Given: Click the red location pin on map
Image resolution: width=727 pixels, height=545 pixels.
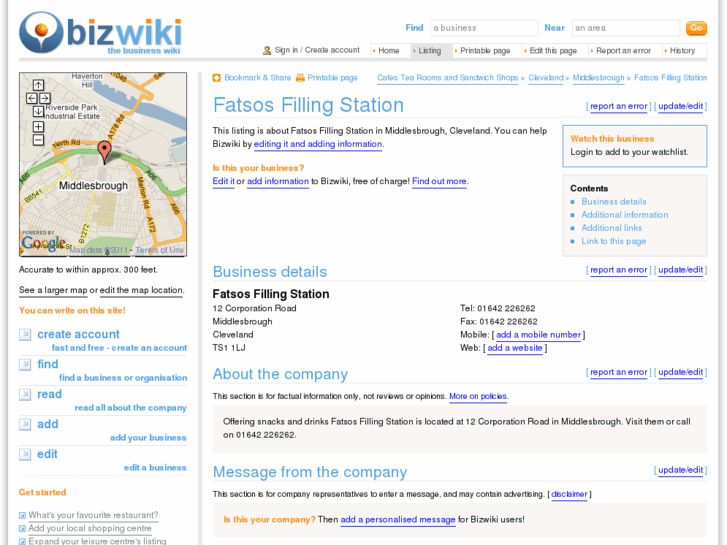Looking at the screenshot, I should pyautogui.click(x=105, y=151).
